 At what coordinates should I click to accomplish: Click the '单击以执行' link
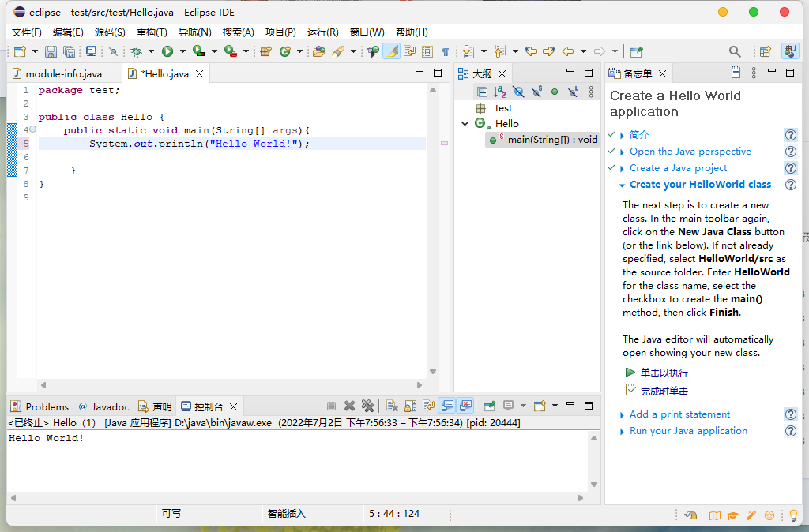click(664, 373)
